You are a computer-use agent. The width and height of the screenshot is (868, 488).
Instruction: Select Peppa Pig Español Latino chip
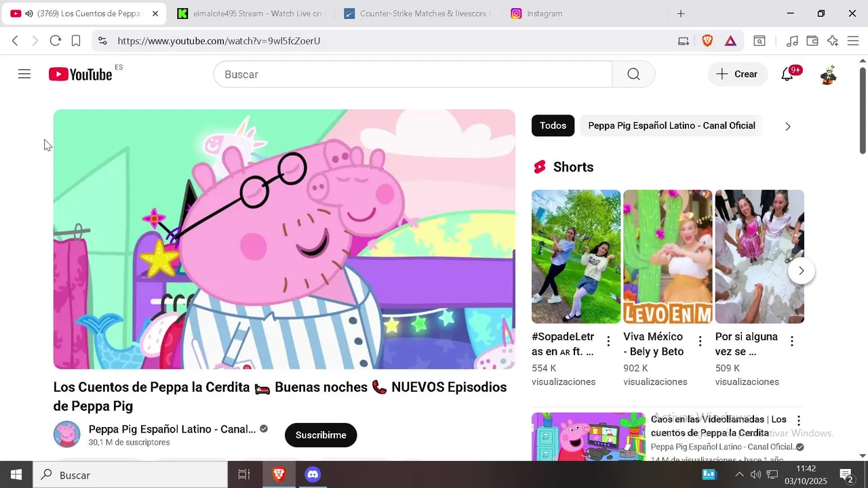(x=671, y=125)
